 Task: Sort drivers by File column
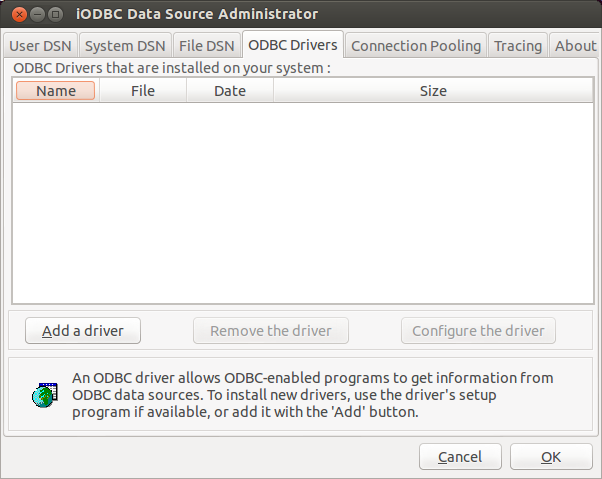pos(143,91)
